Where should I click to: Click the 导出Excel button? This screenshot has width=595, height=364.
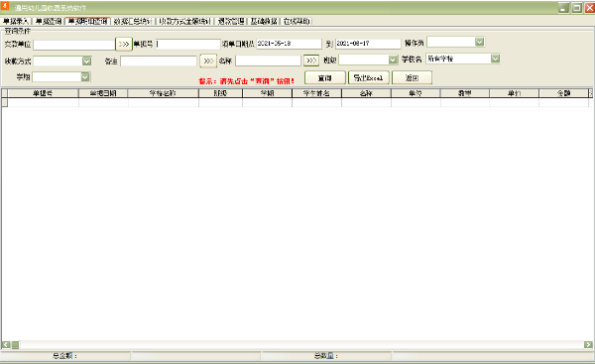click(369, 77)
